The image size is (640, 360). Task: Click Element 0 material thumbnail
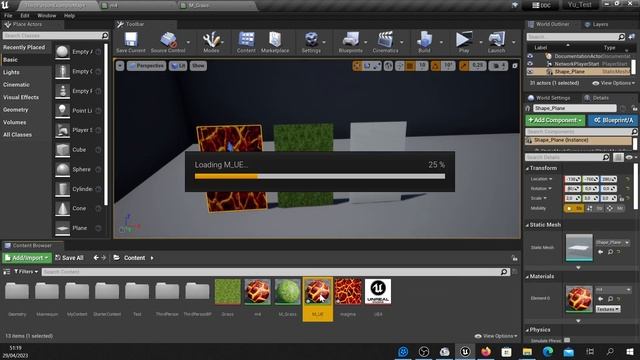tap(579, 299)
